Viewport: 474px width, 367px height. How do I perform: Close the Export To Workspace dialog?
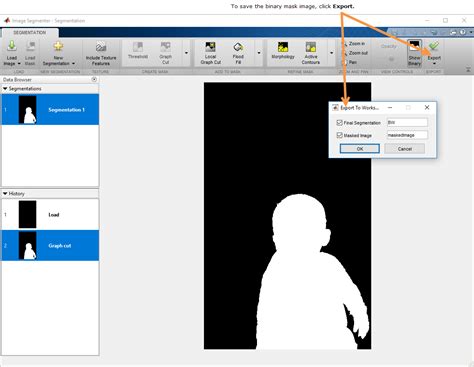427,107
